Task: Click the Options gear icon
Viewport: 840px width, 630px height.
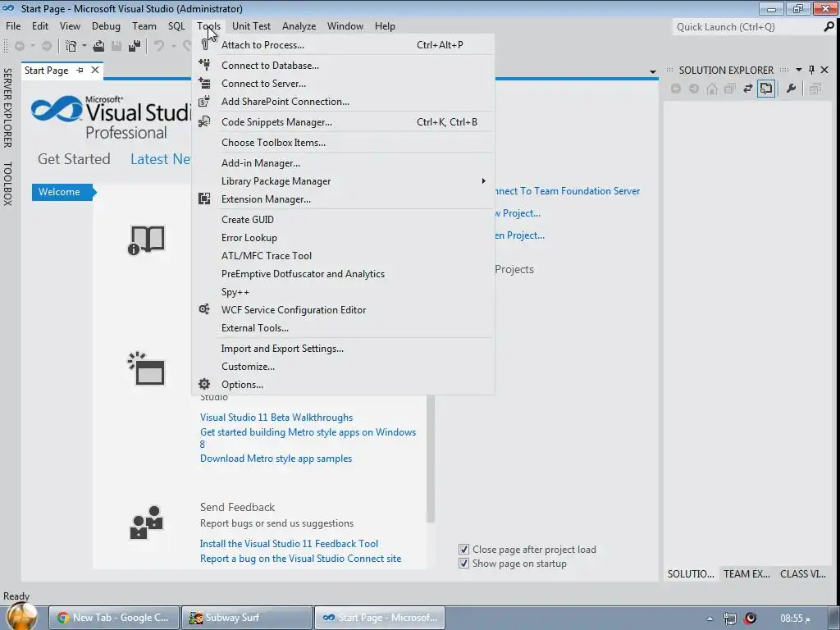Action: pyautogui.click(x=204, y=384)
